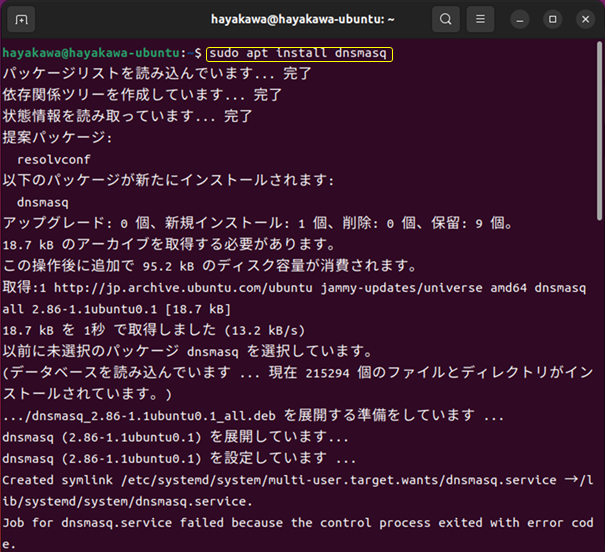
Task: Click the highlighted sudo apt install dnsmasq command
Action: click(x=299, y=52)
